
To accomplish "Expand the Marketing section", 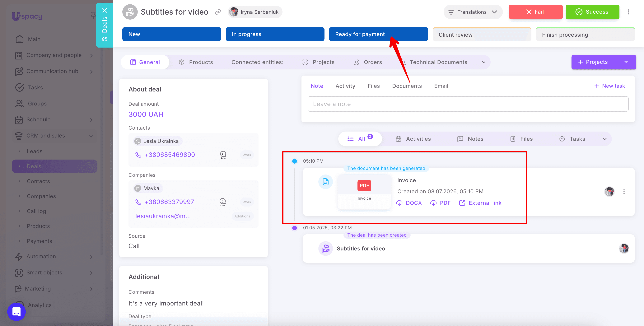I will click(x=91, y=289).
